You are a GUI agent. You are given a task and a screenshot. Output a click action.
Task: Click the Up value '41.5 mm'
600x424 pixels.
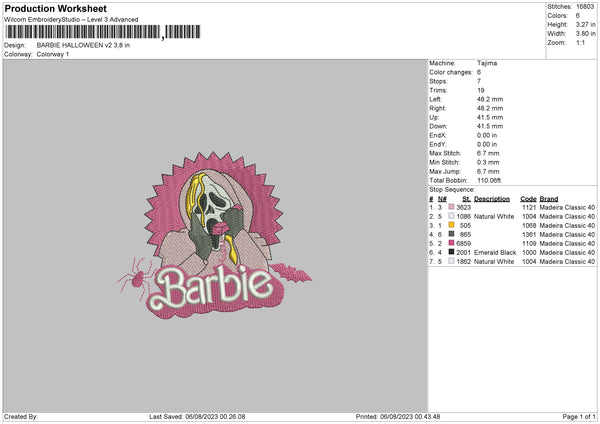click(x=490, y=117)
